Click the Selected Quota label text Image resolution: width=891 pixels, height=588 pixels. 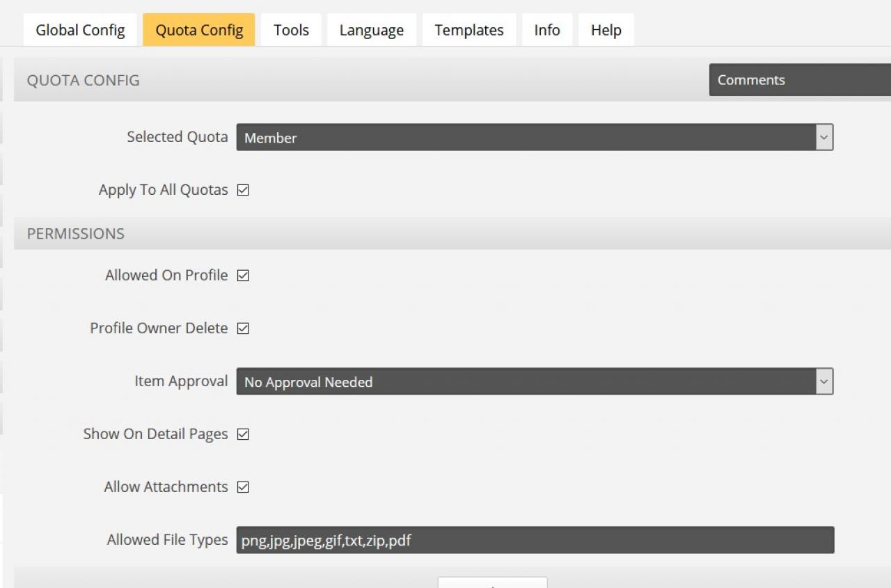(177, 137)
